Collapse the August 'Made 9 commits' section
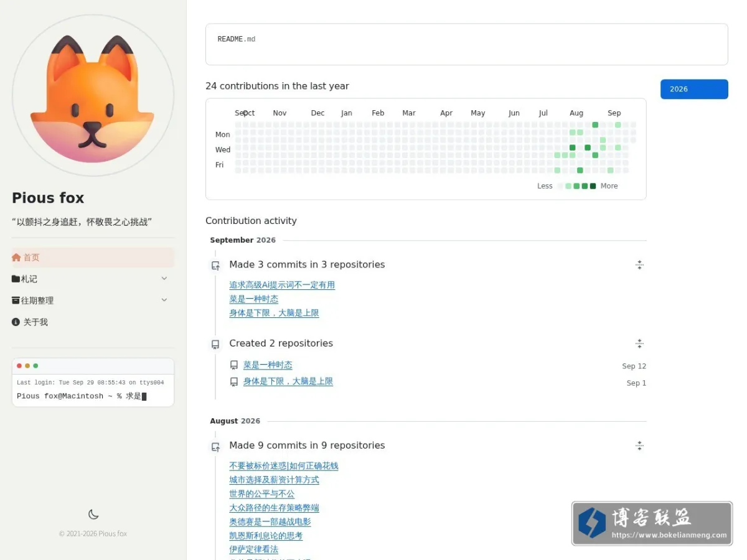The image size is (747, 560). [639, 446]
